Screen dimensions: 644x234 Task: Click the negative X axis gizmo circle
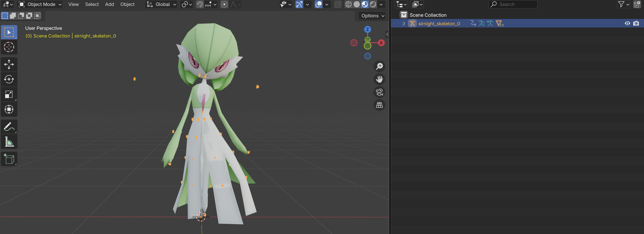(x=354, y=43)
